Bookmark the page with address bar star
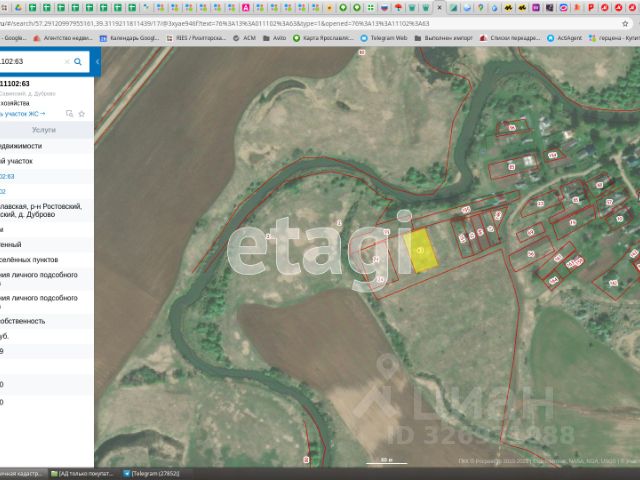This screenshot has width=640, height=480. point(625,24)
